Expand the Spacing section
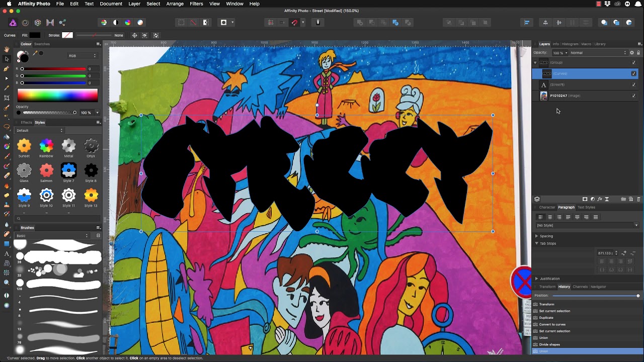644x362 pixels. click(x=537, y=236)
